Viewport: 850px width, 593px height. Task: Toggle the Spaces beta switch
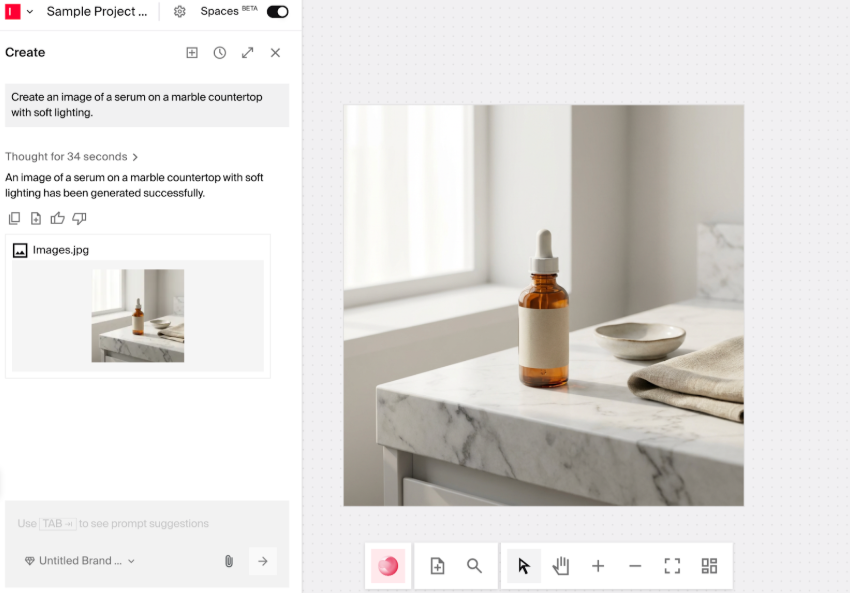(x=277, y=12)
